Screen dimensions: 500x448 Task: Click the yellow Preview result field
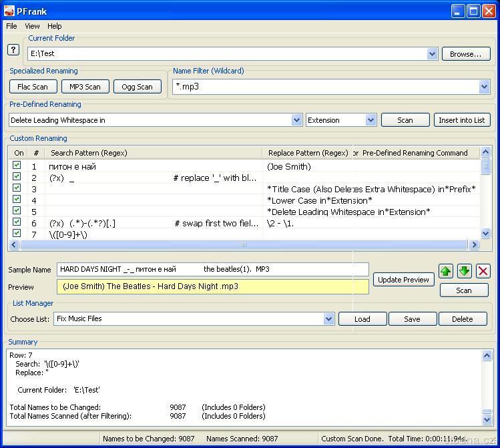212,286
